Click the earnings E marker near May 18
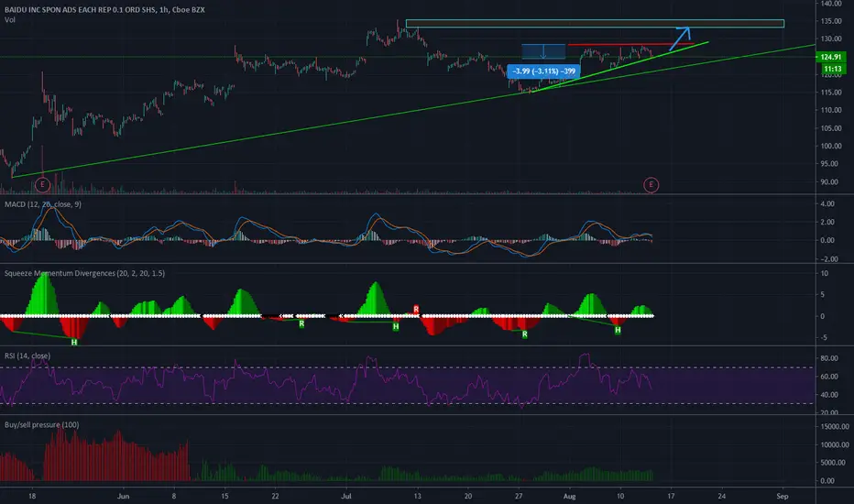This screenshot has height=504, width=854. click(42, 185)
